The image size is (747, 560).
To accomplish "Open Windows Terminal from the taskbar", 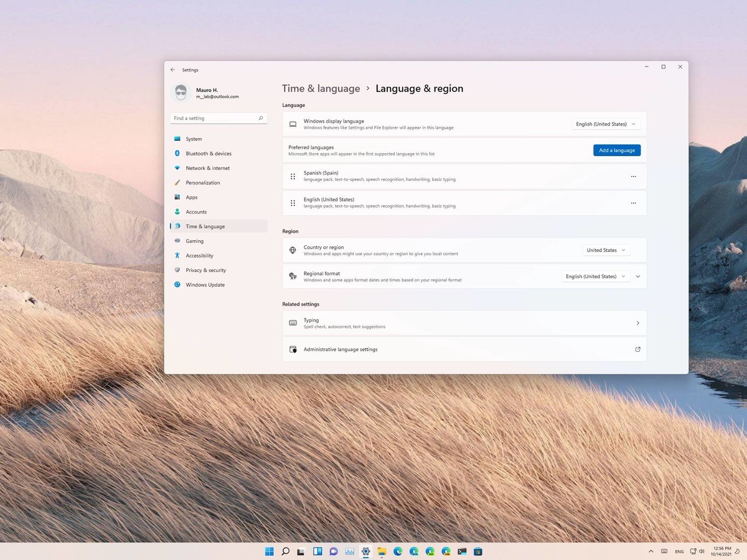I will click(x=462, y=551).
